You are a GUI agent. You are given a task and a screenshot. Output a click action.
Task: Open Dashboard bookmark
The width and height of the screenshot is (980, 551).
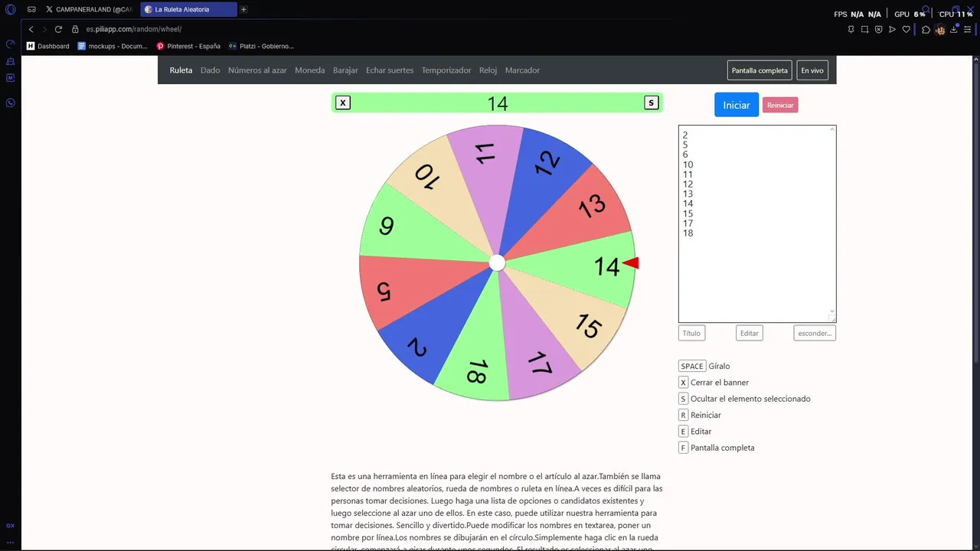point(47,46)
